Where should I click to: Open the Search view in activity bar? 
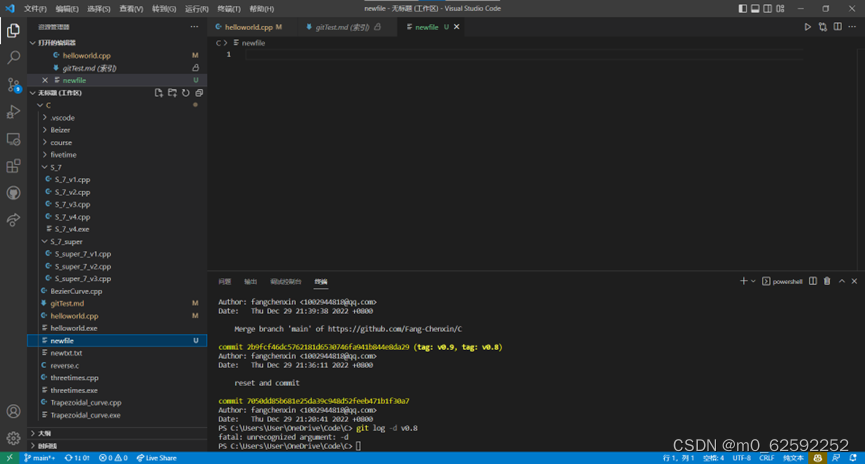[x=13, y=57]
